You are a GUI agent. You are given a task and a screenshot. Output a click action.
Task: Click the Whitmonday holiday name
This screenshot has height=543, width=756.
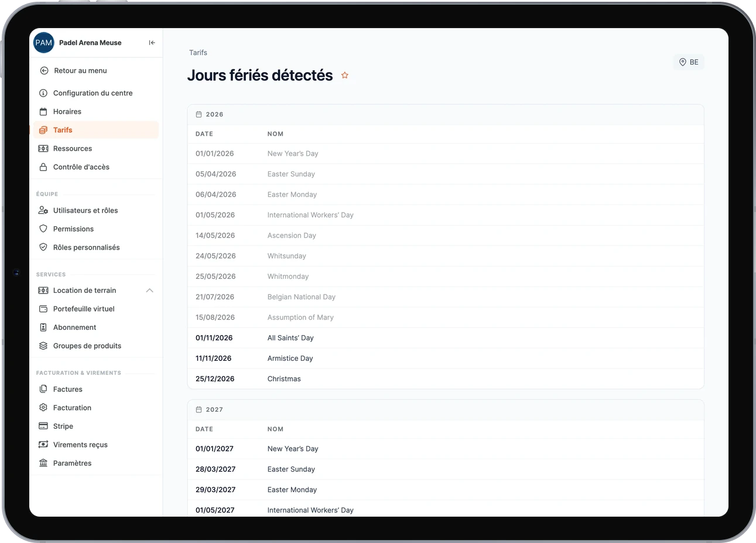pyautogui.click(x=288, y=276)
